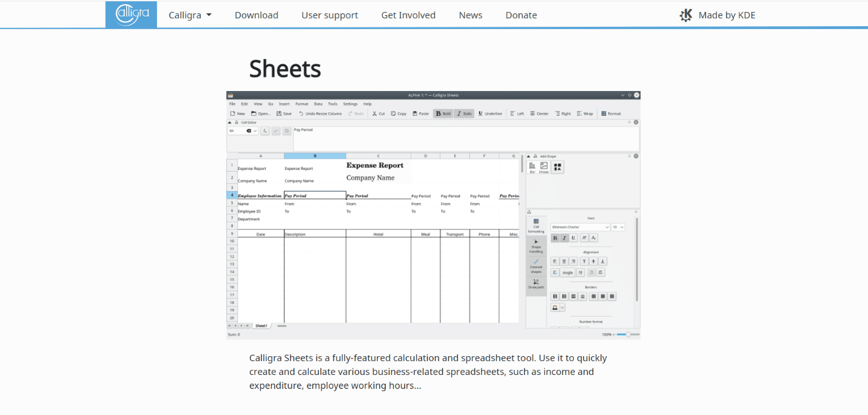Open the border color dropdown arrow
This screenshot has width=868, height=415.
pyautogui.click(x=562, y=308)
